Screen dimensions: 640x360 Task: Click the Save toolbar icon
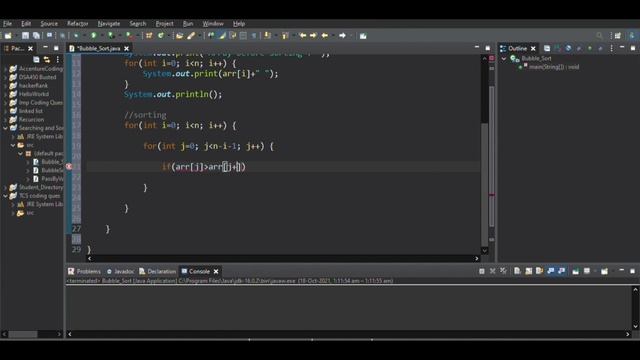coord(25,36)
